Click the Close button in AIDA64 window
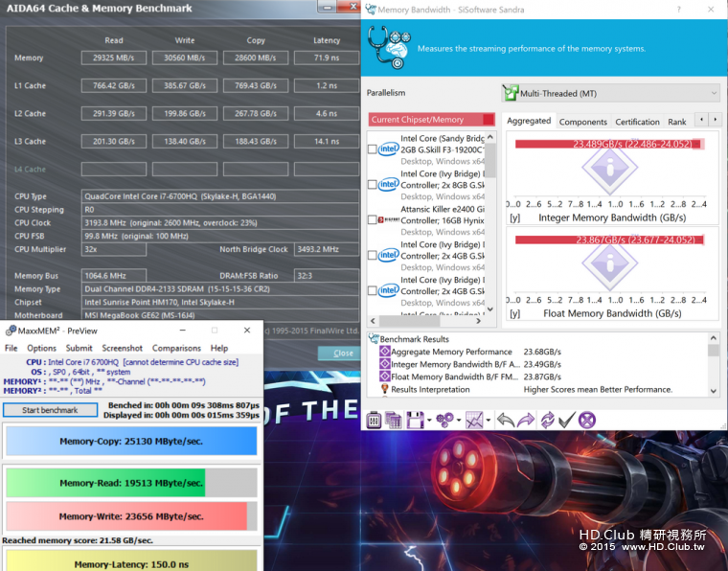This screenshot has height=571, width=728. (343, 354)
